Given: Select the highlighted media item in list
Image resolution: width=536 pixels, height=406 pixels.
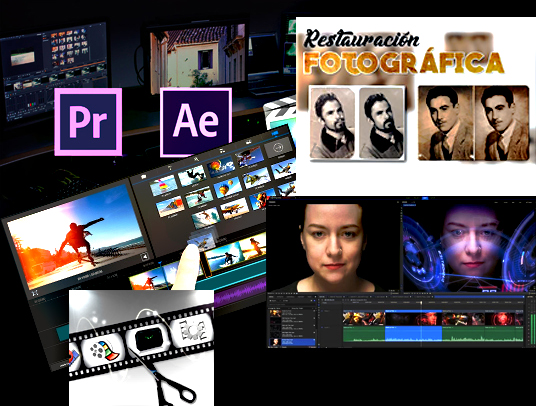Looking at the screenshot, I should tap(292, 342).
